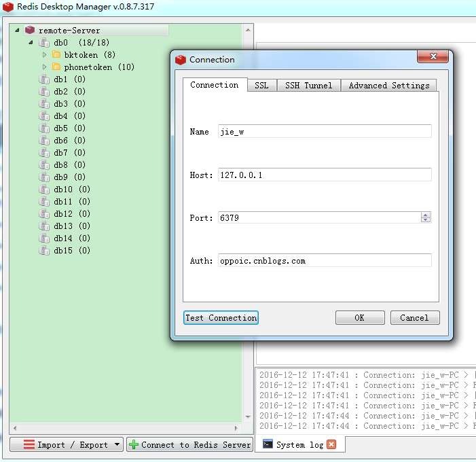Click the db14 database icon

pos(44,238)
